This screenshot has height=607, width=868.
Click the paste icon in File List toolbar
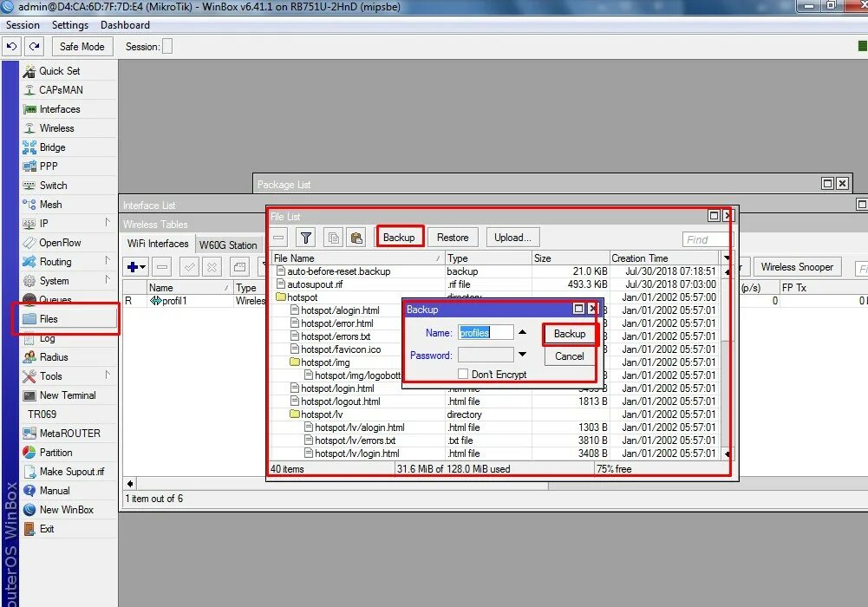point(356,238)
